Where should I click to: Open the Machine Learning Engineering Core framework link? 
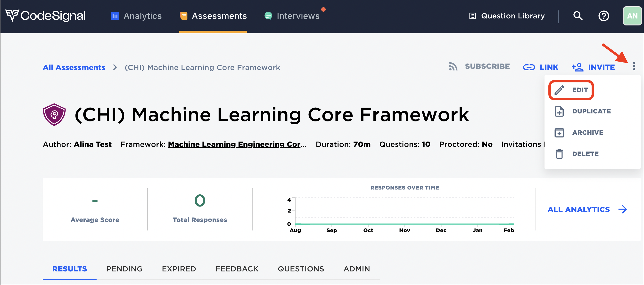[237, 144]
